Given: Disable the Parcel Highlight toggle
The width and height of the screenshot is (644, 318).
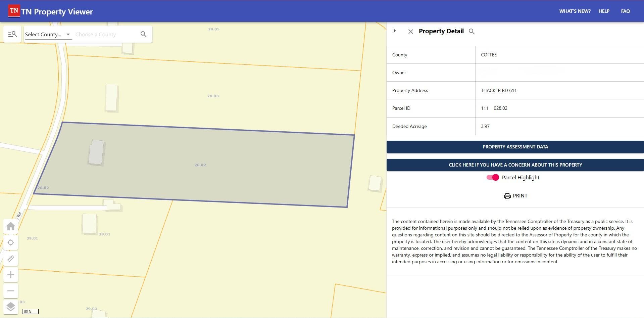Looking at the screenshot, I should click(x=493, y=178).
